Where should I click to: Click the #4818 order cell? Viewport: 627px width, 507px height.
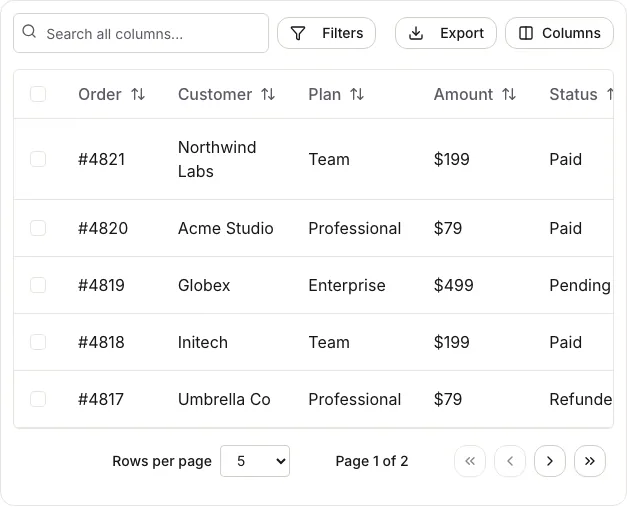pos(101,343)
